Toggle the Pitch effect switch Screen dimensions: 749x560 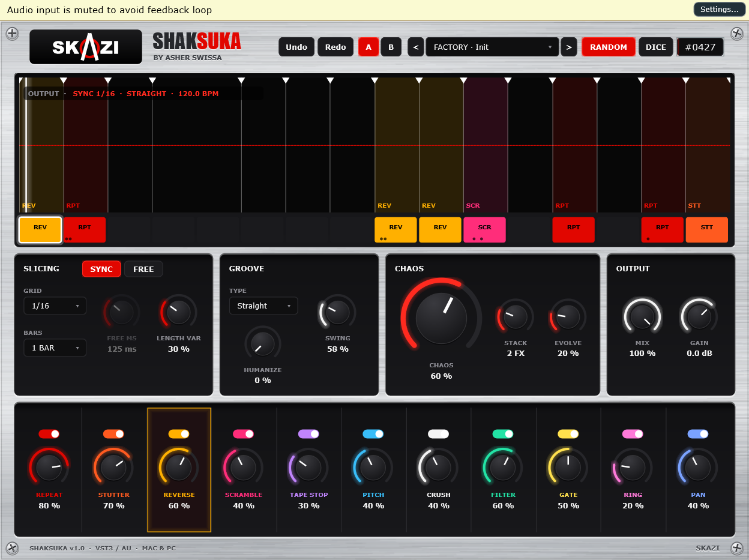click(373, 434)
